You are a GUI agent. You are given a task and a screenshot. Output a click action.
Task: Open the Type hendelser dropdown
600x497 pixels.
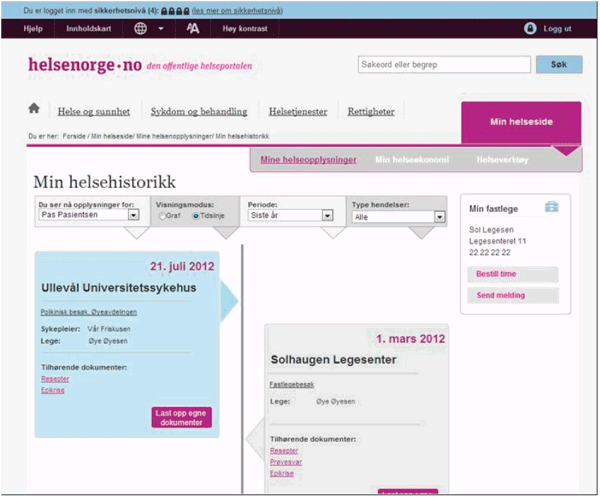pyautogui.click(x=398, y=215)
